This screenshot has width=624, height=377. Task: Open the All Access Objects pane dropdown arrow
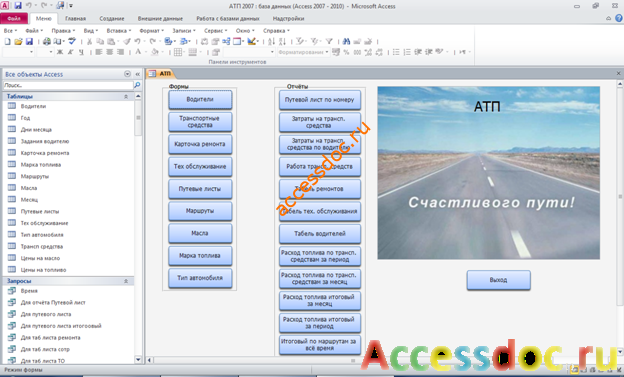(127, 74)
